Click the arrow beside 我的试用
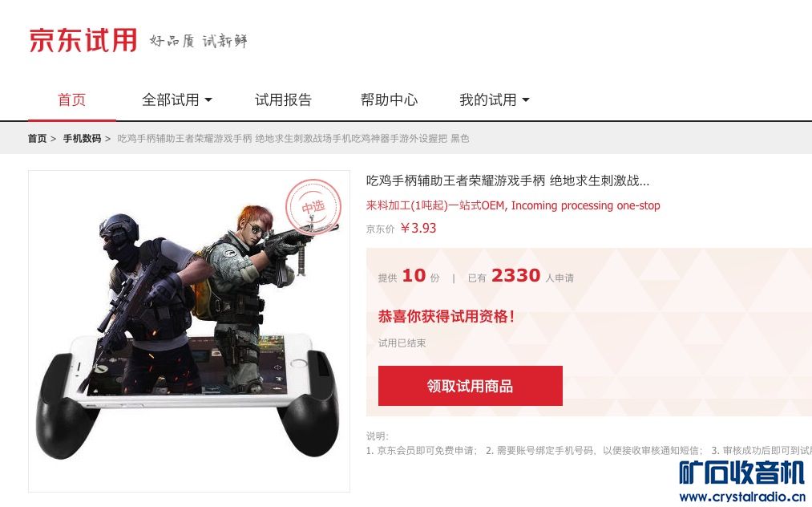 point(526,99)
